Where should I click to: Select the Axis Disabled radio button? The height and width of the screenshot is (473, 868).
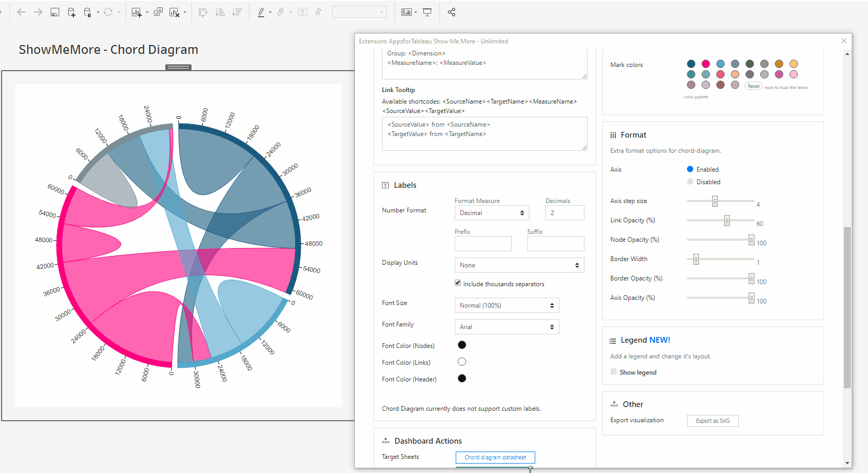tap(690, 182)
